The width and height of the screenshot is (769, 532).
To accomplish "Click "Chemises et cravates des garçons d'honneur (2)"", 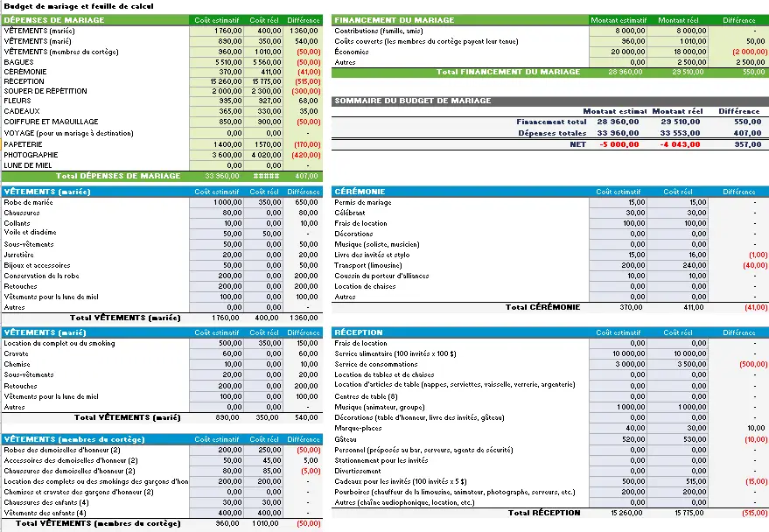I will [x=79, y=493].
